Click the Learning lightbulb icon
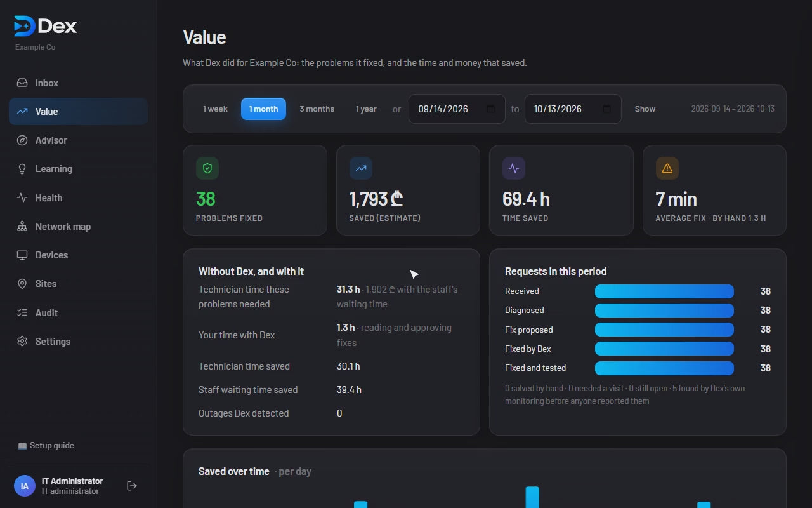Viewport: 812px width, 508px height. click(22, 169)
